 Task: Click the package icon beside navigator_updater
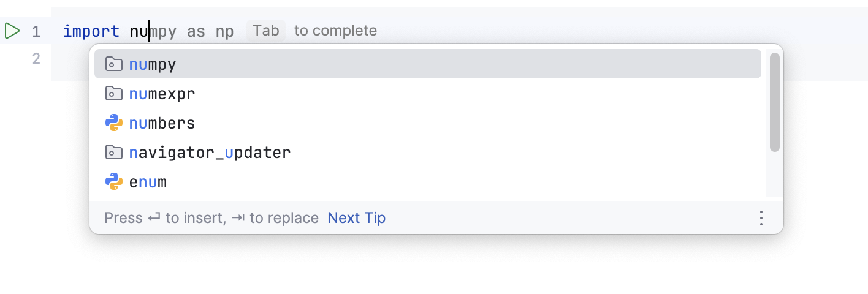113,153
